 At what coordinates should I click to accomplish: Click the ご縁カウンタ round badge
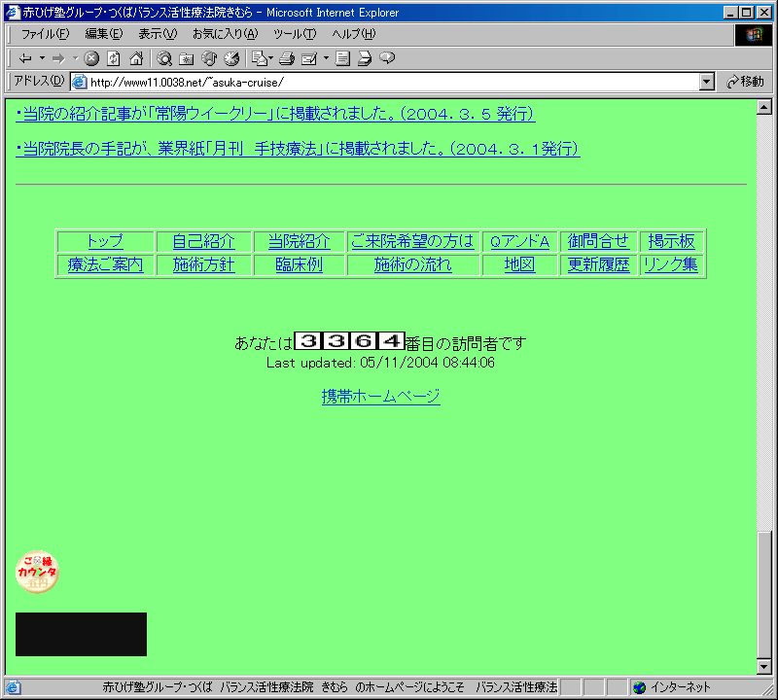coord(37,572)
